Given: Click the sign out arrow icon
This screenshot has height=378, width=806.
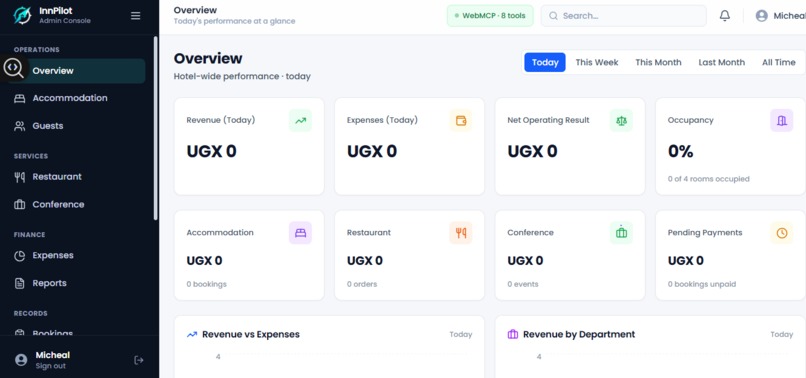Looking at the screenshot, I should 139,360.
